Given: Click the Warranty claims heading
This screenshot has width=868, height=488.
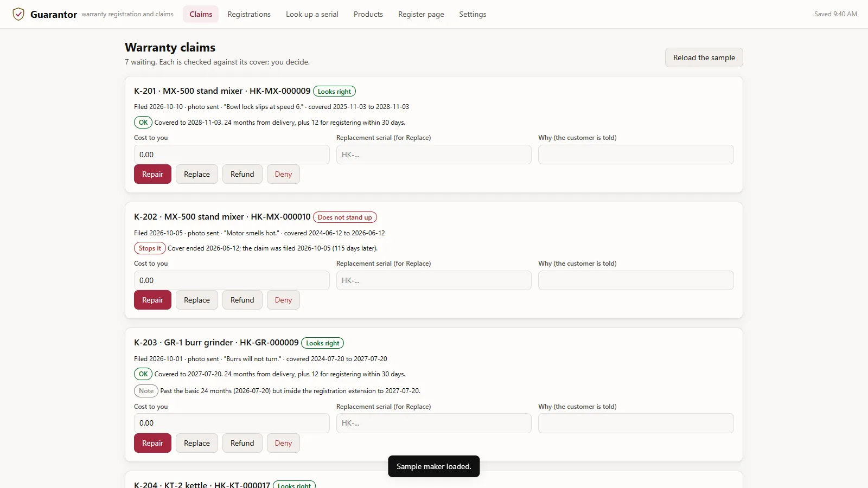Looking at the screenshot, I should 170,48.
